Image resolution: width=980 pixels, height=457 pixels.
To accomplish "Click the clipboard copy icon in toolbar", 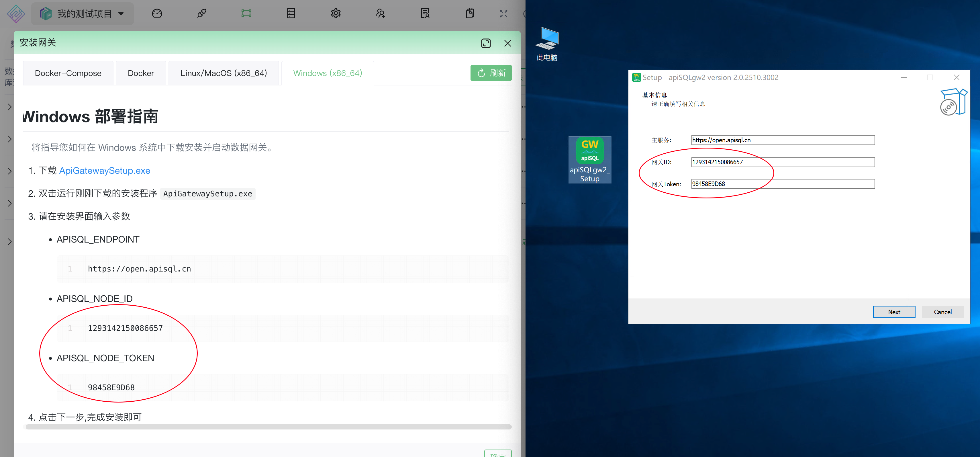I will point(470,14).
